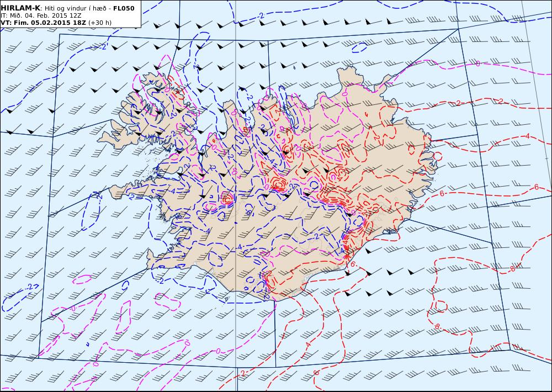Click the blue -2 contour label north of Iceland at the top edge
Screen dimensions: 552x392
pos(260,16)
